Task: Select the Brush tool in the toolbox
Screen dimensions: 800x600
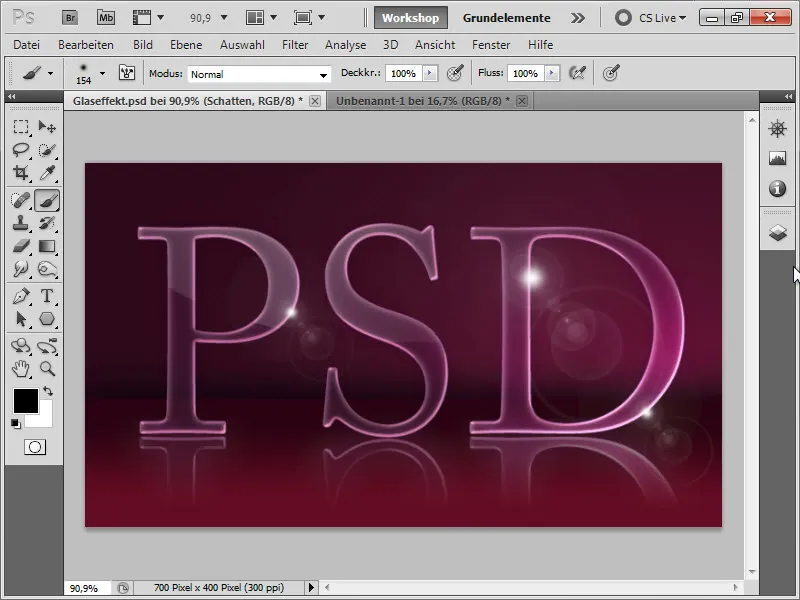Action: [47, 200]
